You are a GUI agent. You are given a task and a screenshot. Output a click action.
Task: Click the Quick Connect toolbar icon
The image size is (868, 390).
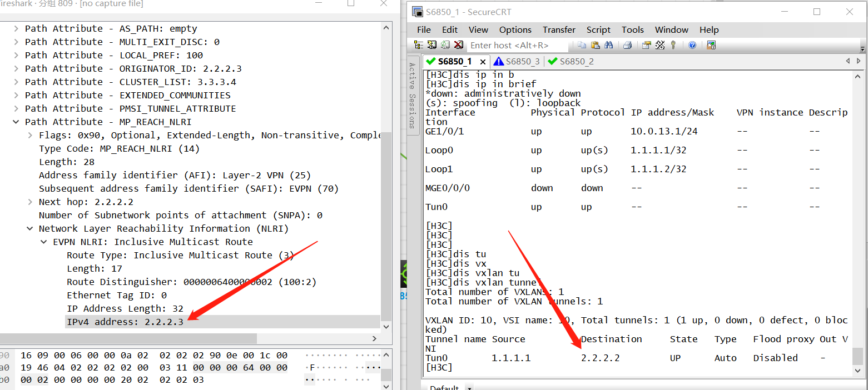(432, 45)
